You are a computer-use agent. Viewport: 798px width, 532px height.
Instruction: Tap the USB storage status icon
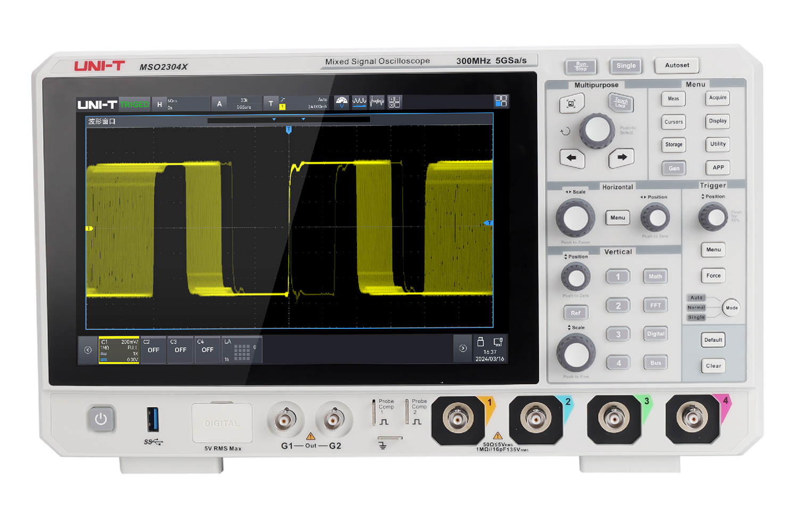[480, 342]
